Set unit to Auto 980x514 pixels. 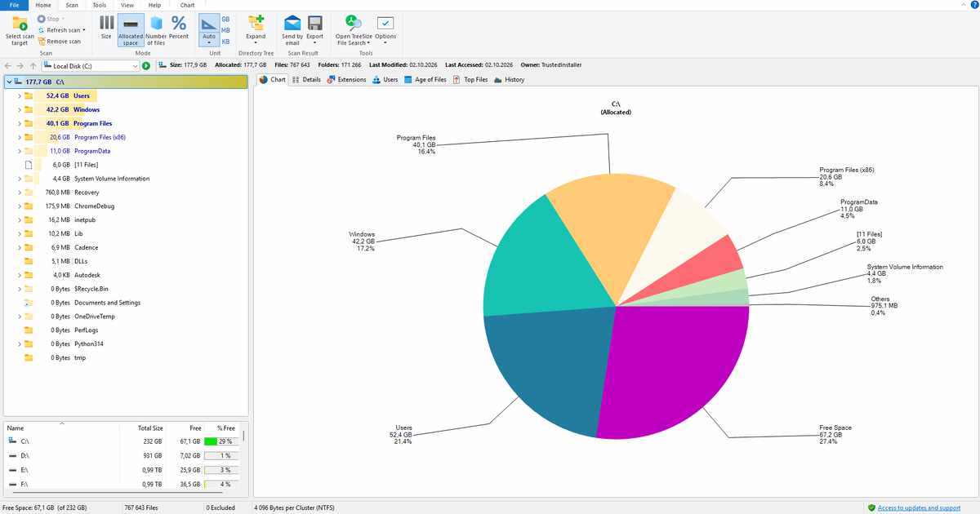coord(209,29)
